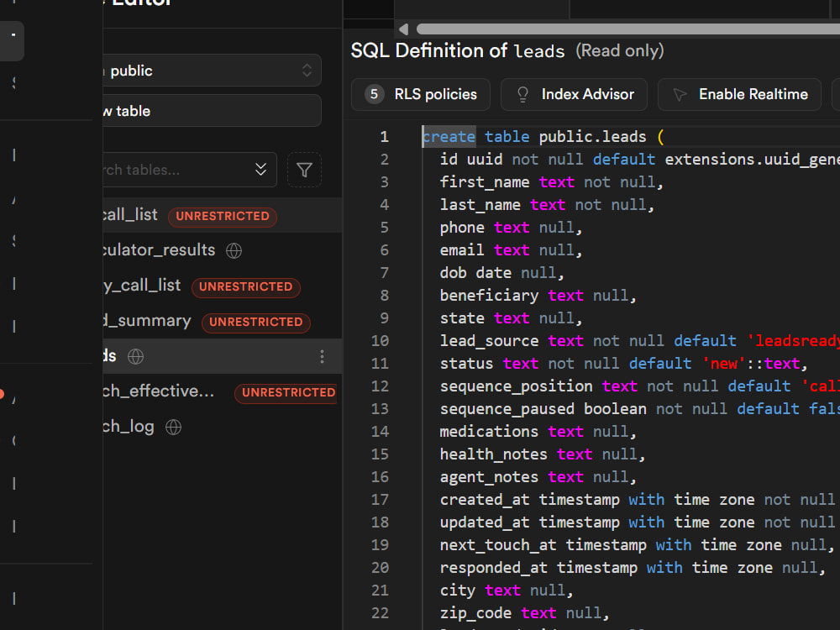Click cursor icon in Enable Realtime
This screenshot has width=840, height=630.
[680, 95]
